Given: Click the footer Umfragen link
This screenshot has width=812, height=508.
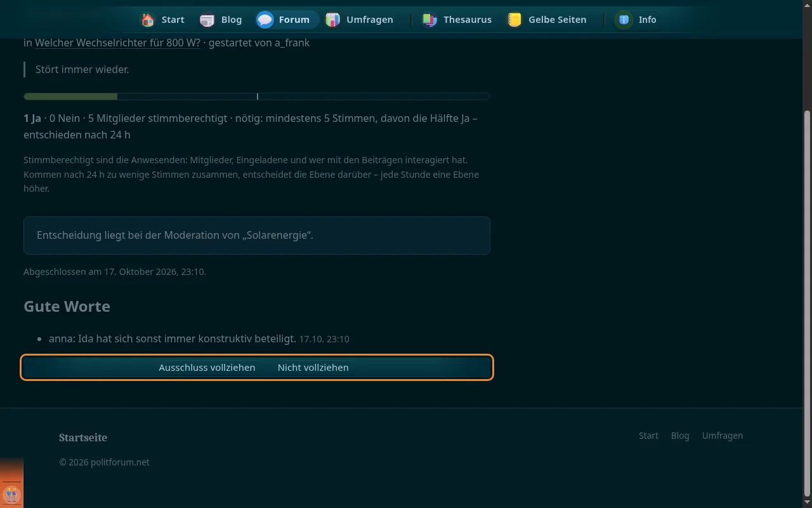Looking at the screenshot, I should tap(722, 436).
